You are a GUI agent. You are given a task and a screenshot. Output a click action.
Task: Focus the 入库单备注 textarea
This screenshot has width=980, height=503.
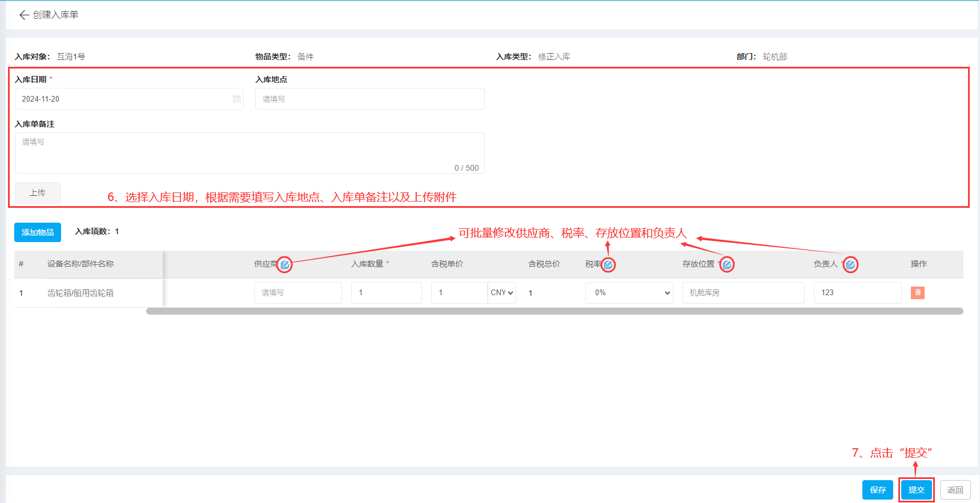point(250,153)
